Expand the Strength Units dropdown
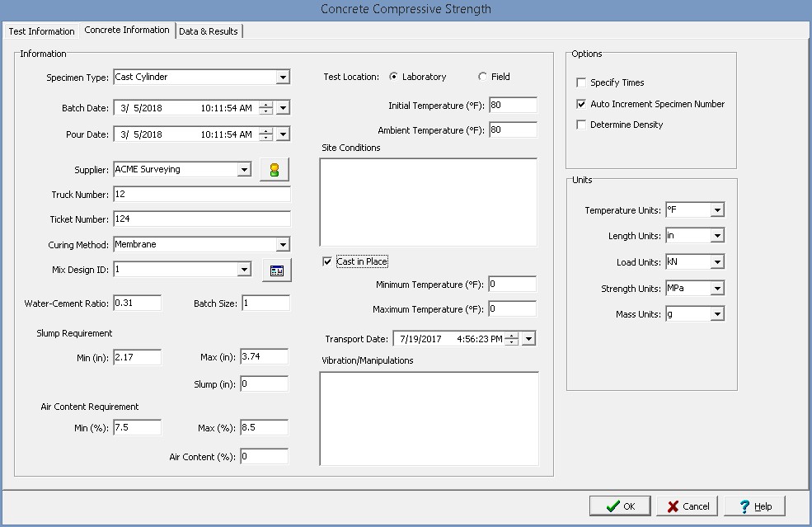The height and width of the screenshot is (527, 812). coord(717,289)
